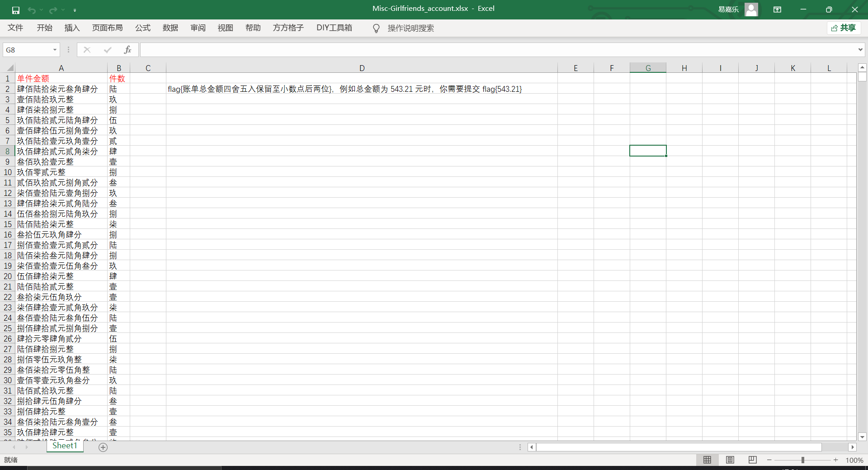Click the Save icon in quick access toolbar

point(16,9)
